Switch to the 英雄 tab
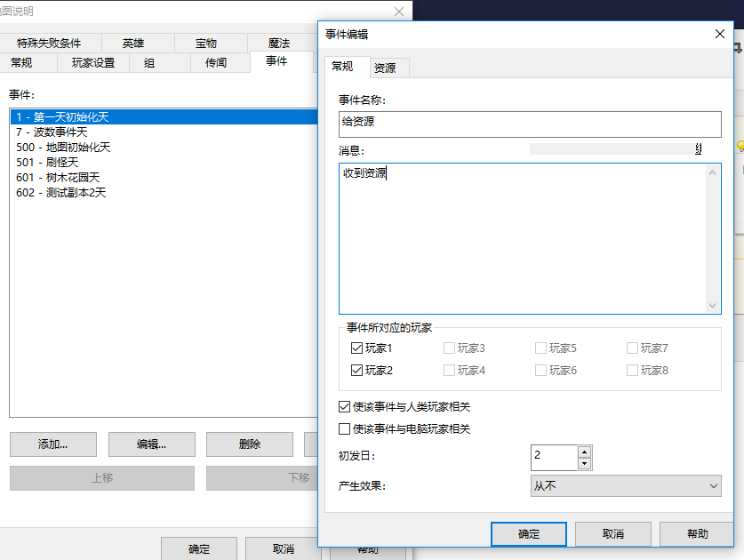Viewport: 744px width, 560px height. click(x=133, y=43)
